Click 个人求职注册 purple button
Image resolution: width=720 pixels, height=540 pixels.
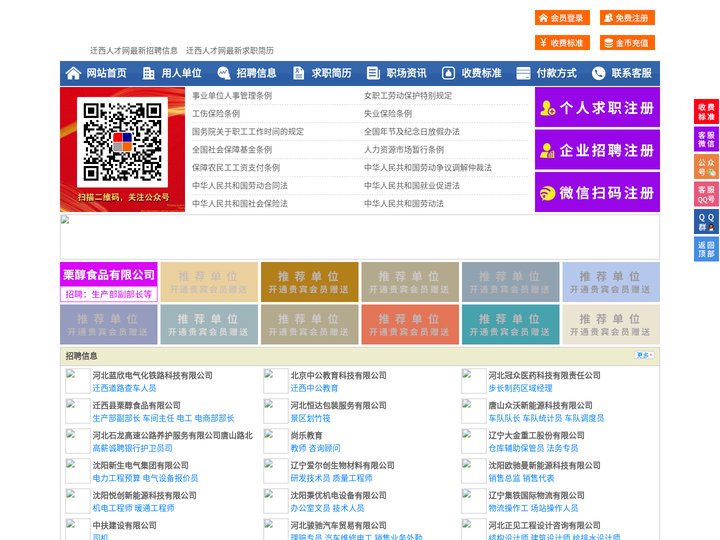point(597,107)
